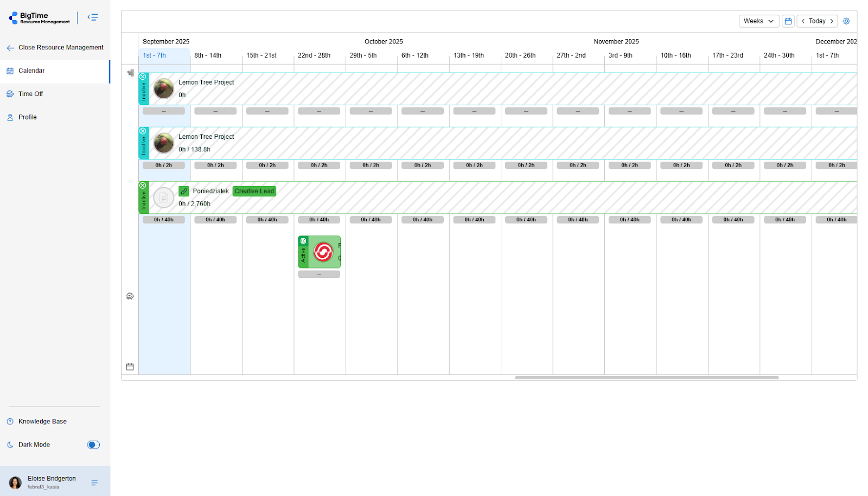The height and width of the screenshot is (496, 868).
Task: Click Close Resource Management link
Action: click(60, 48)
